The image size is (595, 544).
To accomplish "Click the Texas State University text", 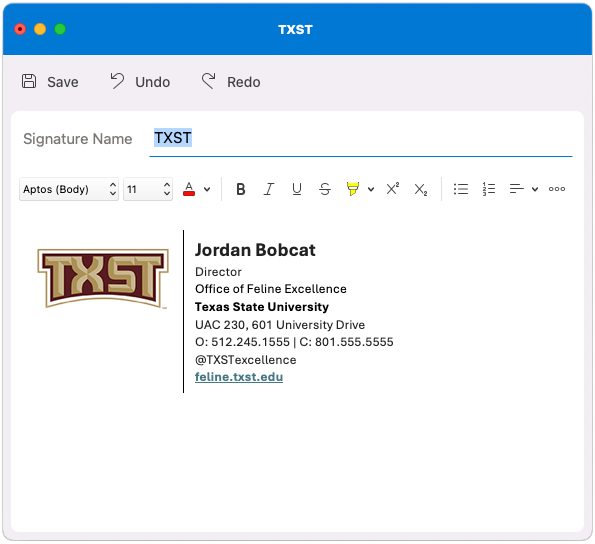I will tap(262, 307).
